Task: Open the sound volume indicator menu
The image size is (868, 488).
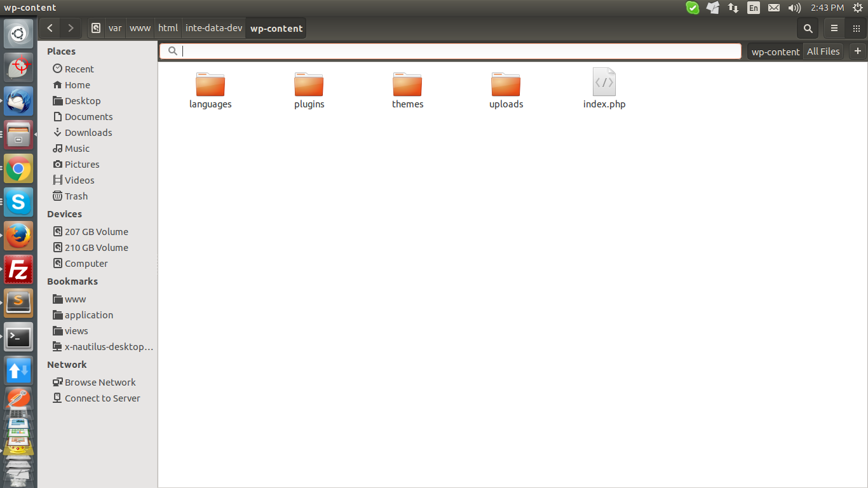Action: 794,8
